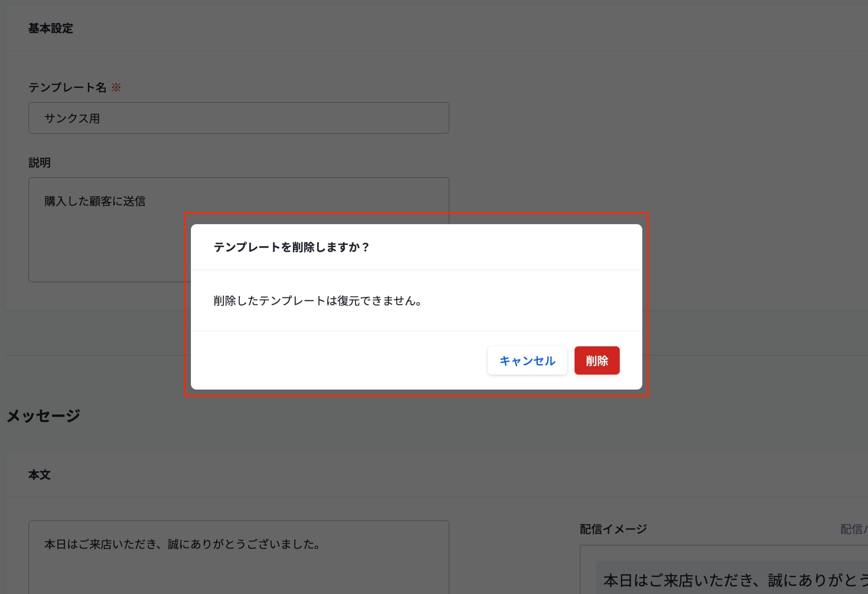Click the キャンセル button in the dialog
This screenshot has width=868, height=594.
(527, 360)
